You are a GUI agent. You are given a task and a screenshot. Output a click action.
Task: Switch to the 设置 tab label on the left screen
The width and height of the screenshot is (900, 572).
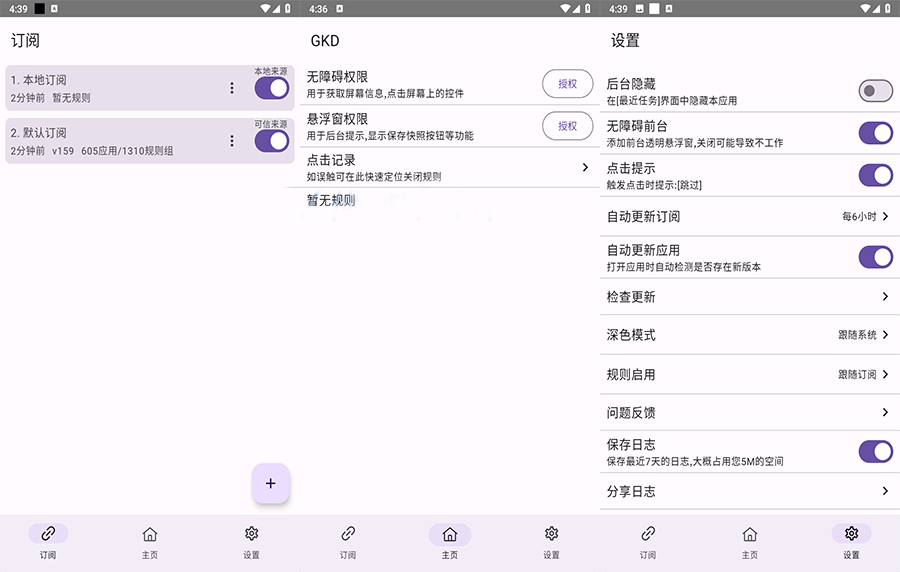(251, 555)
